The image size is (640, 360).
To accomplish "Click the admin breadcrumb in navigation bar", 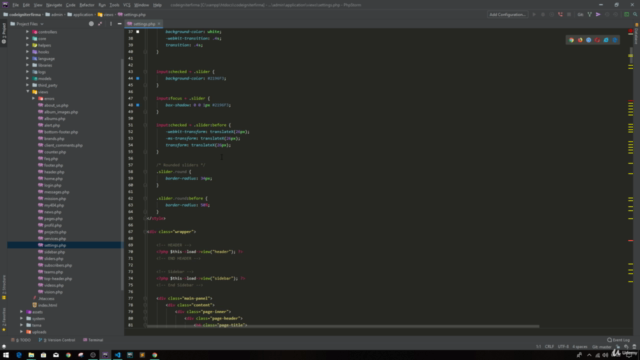I will pos(54,14).
